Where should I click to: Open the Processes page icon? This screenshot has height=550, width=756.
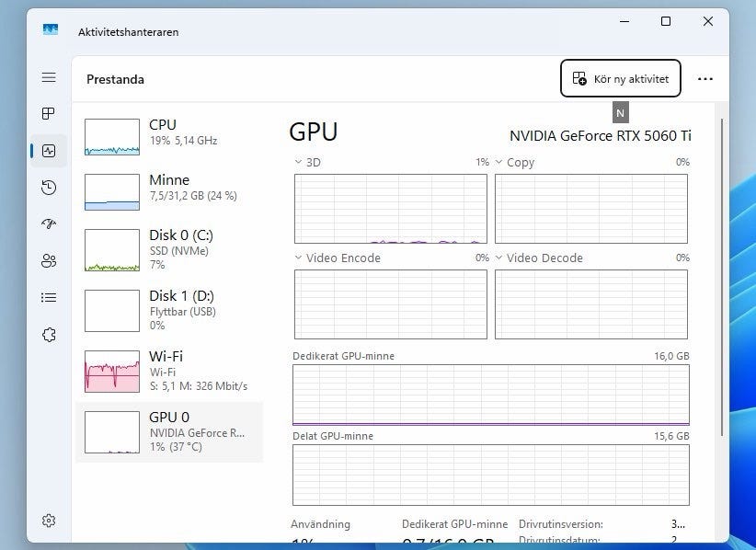pyautogui.click(x=49, y=114)
